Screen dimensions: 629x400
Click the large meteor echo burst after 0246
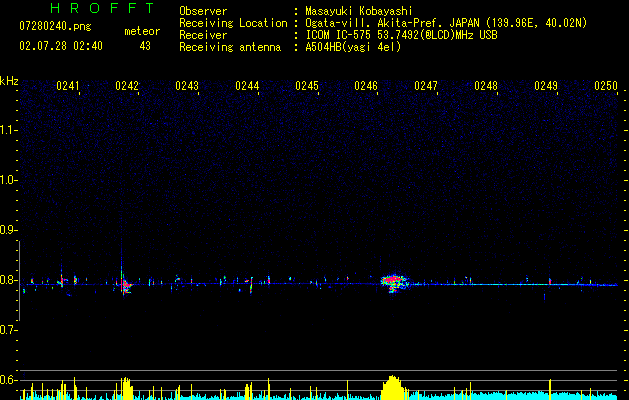coord(395,282)
